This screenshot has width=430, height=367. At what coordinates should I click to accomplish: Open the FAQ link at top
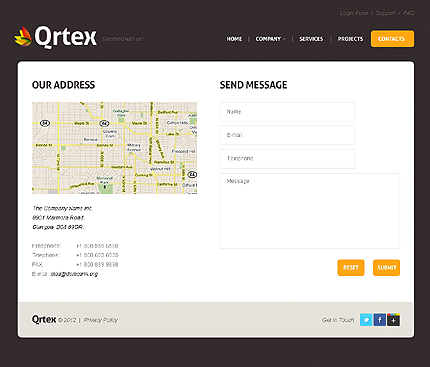(x=409, y=13)
